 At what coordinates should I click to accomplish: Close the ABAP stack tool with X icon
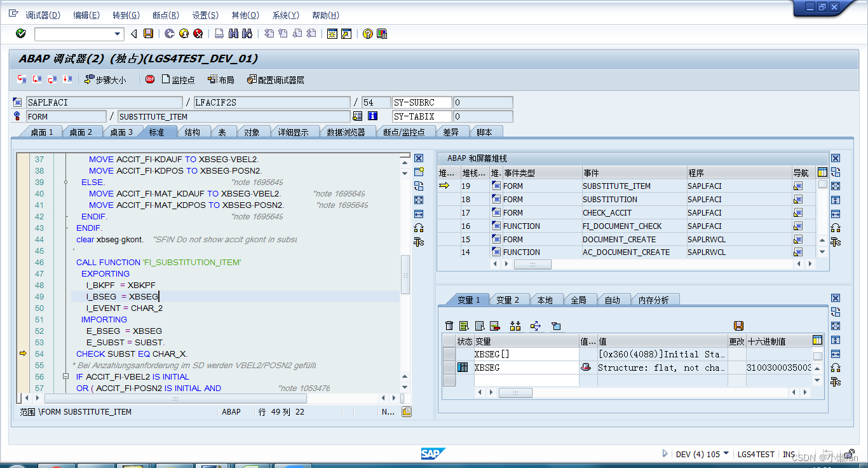click(836, 158)
